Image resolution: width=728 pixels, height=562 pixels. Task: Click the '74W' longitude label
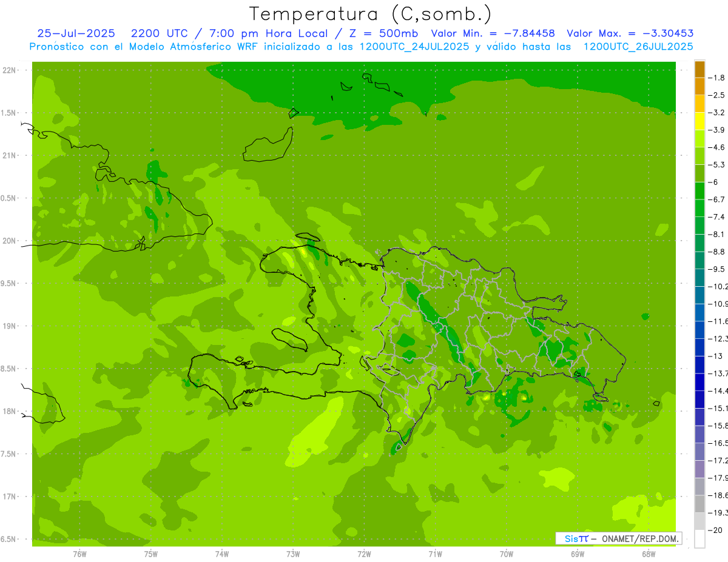[222, 554]
